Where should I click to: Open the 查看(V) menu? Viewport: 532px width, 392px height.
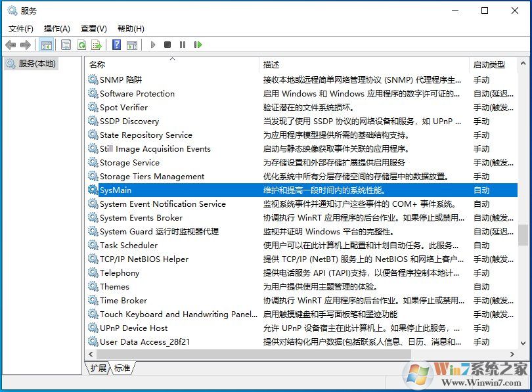[94, 28]
